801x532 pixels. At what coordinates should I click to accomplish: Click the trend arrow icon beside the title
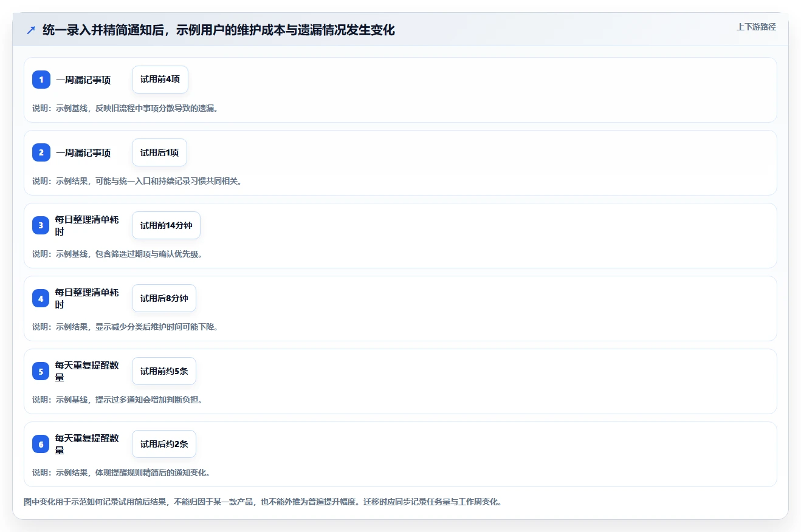tap(31, 30)
